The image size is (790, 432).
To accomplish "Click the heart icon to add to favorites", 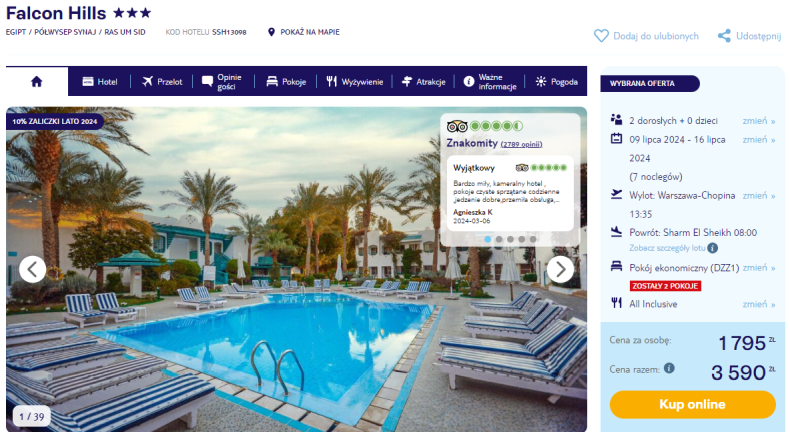I will tap(601, 36).
